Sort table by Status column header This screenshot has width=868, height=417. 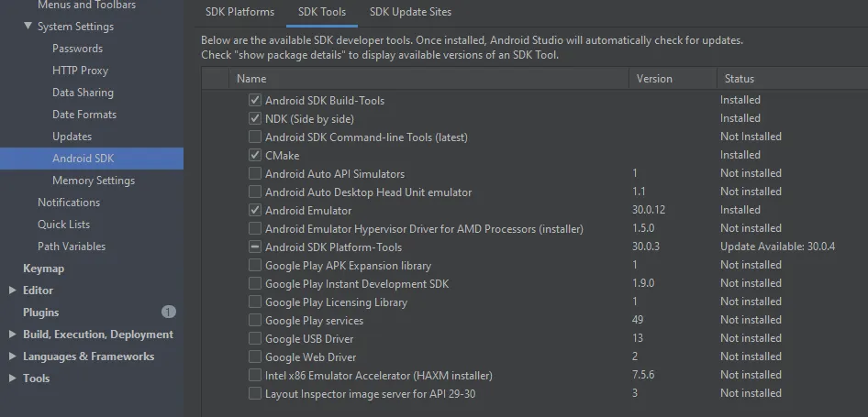tap(792, 79)
